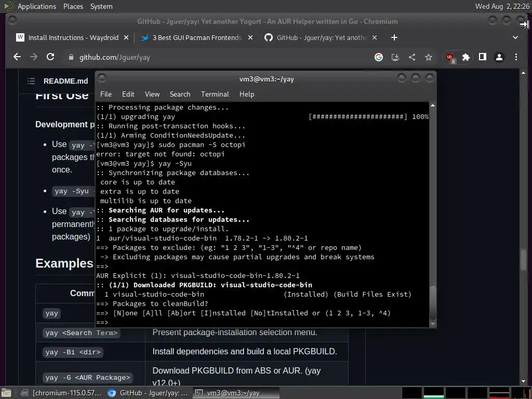
Task: Click the address bar URL github.com/Jguer/yay
Action: [x=115, y=57]
